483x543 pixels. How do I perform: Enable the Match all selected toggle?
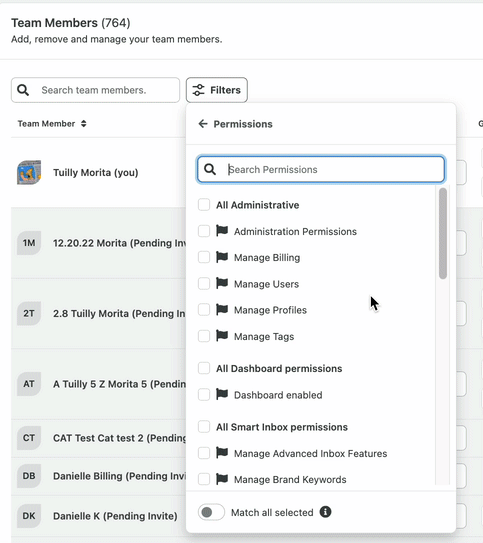(x=211, y=512)
